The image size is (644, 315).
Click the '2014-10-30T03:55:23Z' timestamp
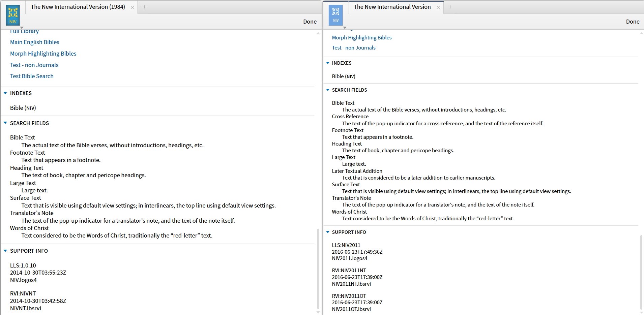point(38,273)
